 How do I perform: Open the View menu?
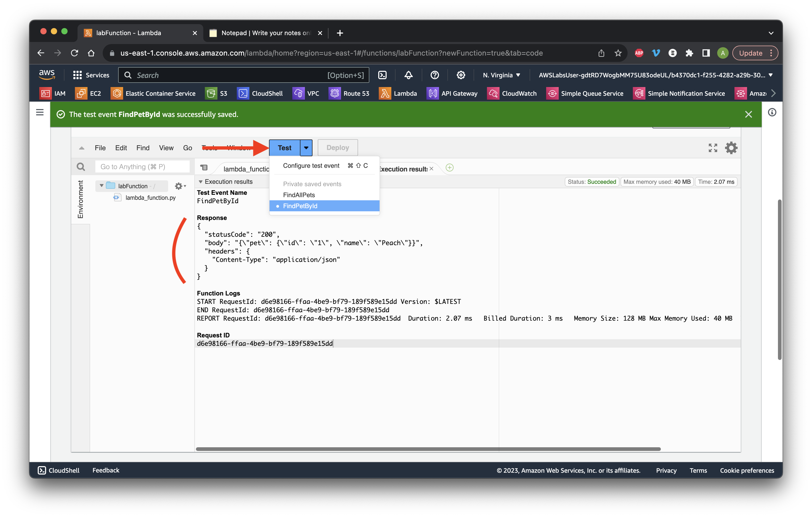(x=166, y=148)
